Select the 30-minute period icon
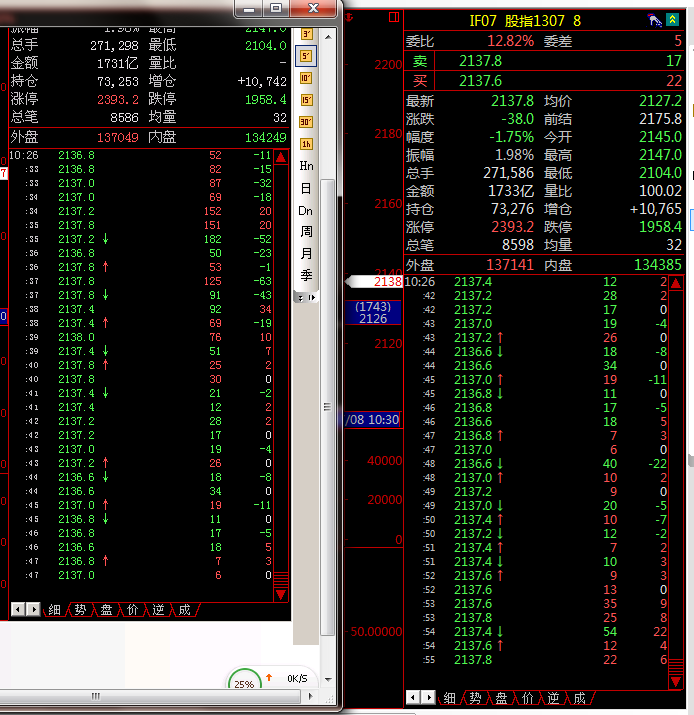 coord(306,122)
